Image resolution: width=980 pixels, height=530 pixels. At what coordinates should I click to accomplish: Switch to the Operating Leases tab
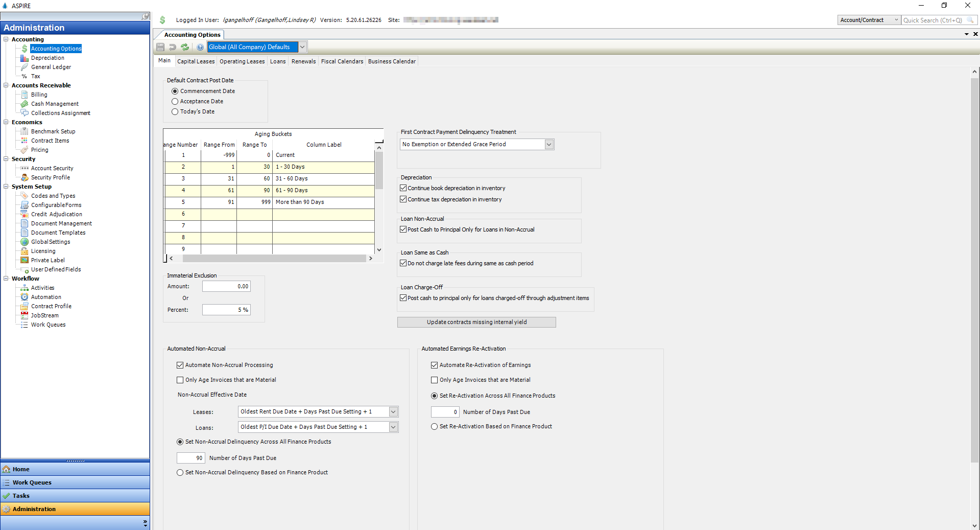coord(242,61)
